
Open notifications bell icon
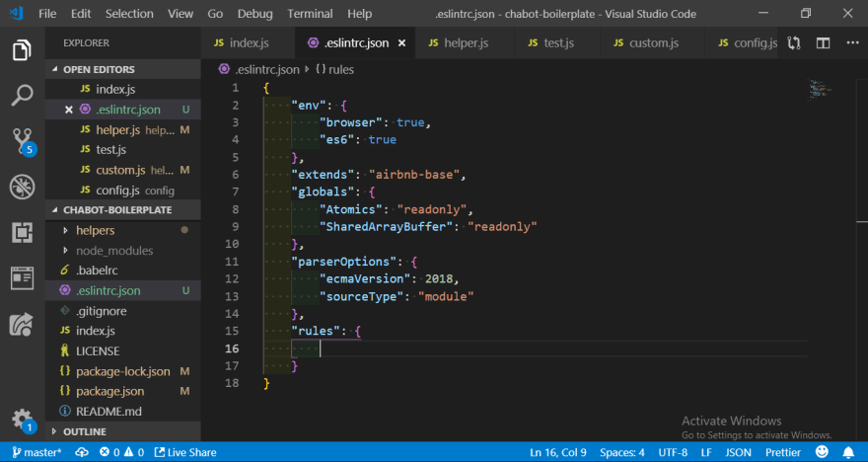(848, 452)
